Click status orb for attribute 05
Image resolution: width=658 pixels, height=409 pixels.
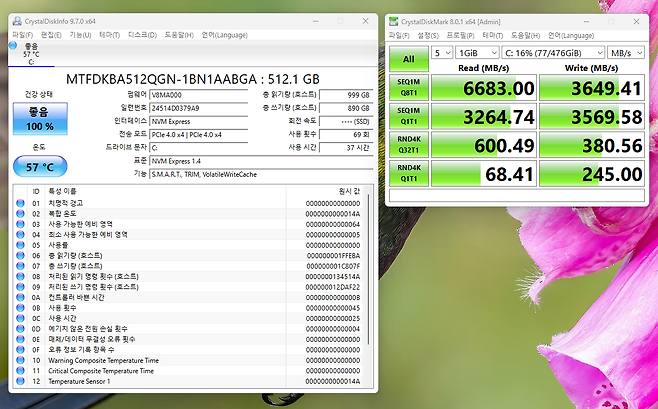tap(21, 245)
